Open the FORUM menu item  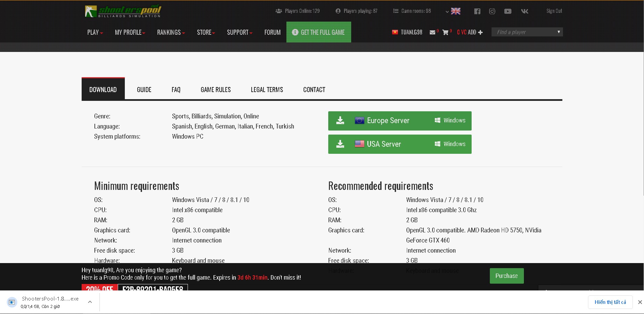(x=273, y=32)
